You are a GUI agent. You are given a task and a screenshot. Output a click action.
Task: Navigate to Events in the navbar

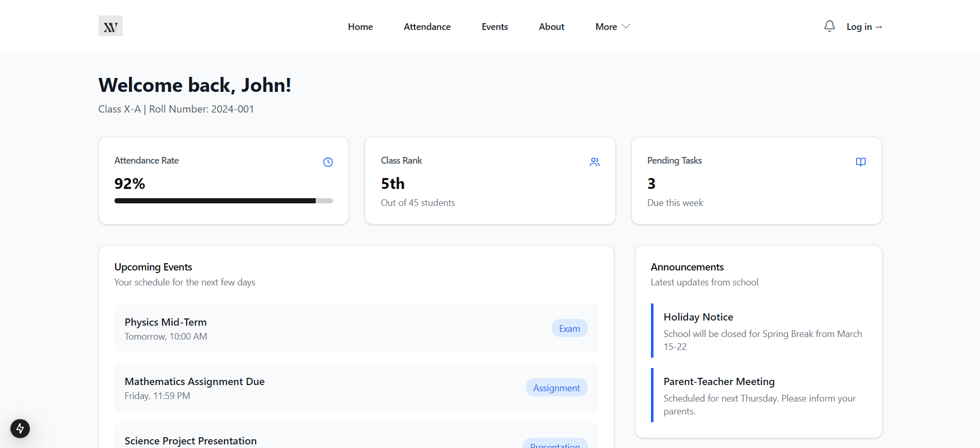pos(495,27)
